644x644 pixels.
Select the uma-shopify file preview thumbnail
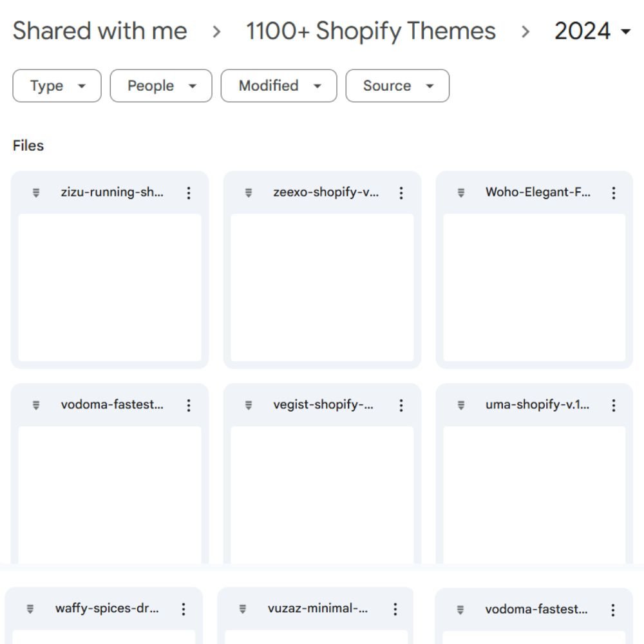[534, 493]
